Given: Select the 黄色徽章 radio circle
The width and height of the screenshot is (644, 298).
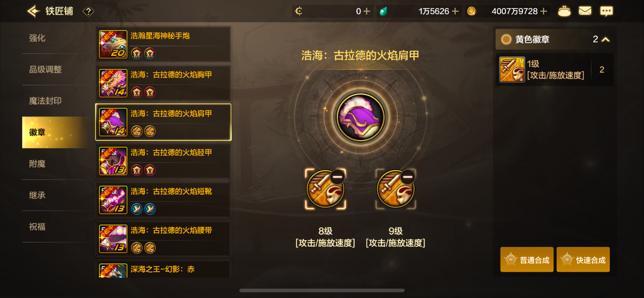Looking at the screenshot, I should 506,39.
